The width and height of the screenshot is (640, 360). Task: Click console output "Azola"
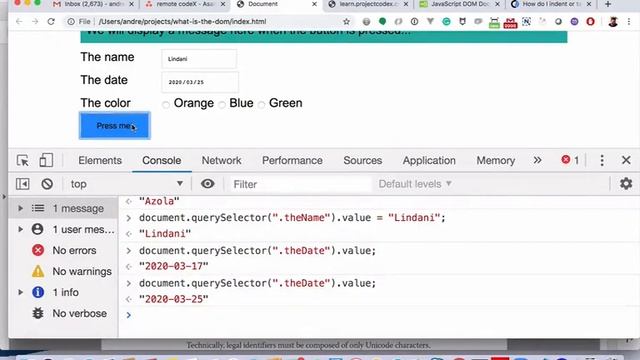tap(159, 201)
